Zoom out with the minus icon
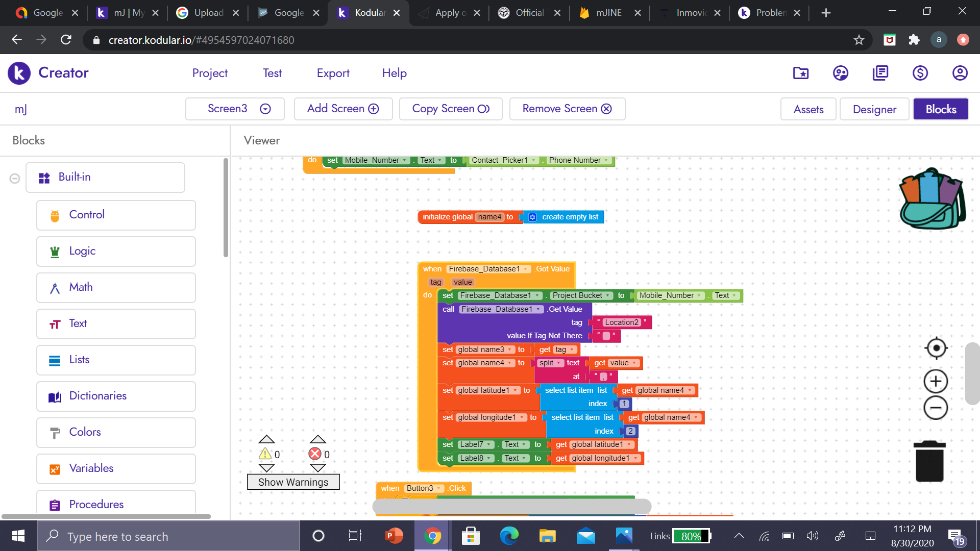Image resolution: width=980 pixels, height=551 pixels. [x=936, y=408]
